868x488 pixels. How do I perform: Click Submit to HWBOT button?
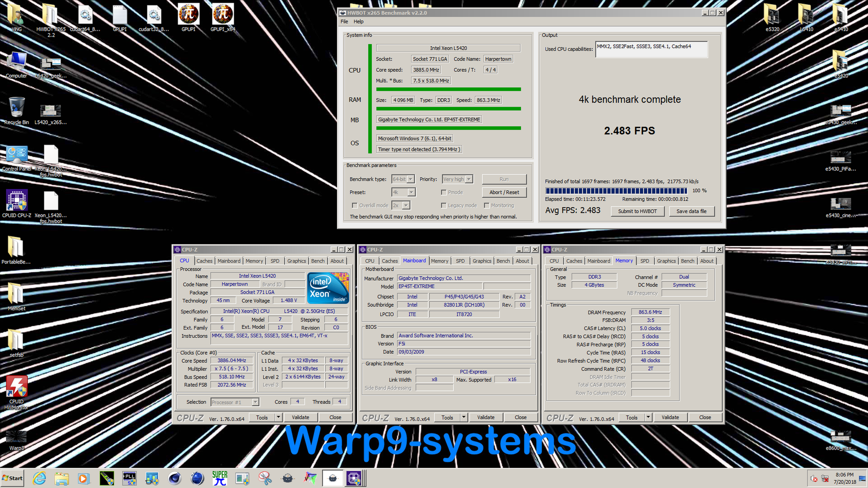[x=637, y=211]
